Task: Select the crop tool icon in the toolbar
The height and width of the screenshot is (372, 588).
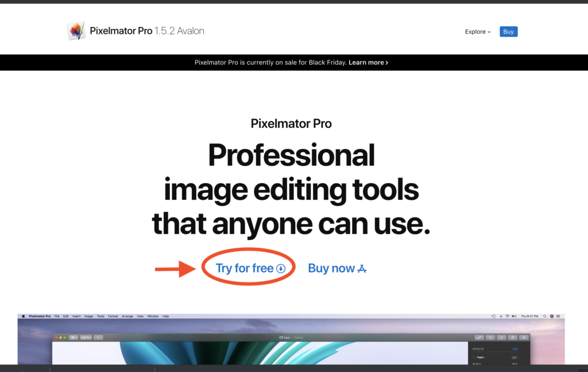Action: (490, 338)
